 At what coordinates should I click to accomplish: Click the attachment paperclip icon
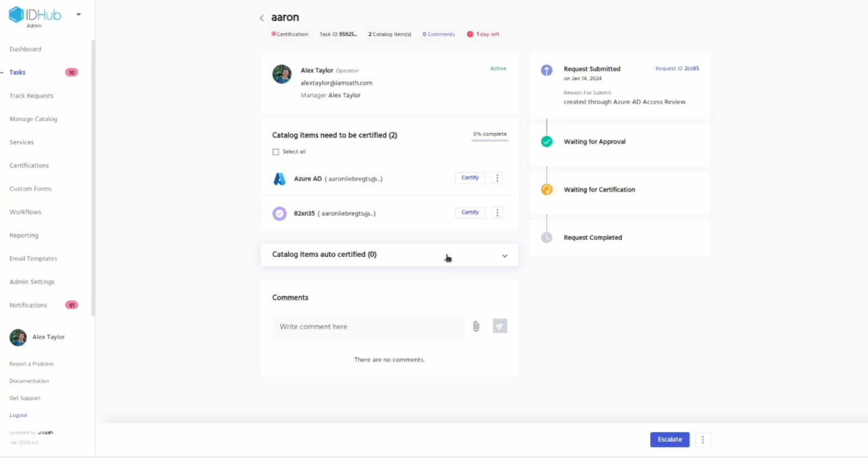(x=476, y=327)
